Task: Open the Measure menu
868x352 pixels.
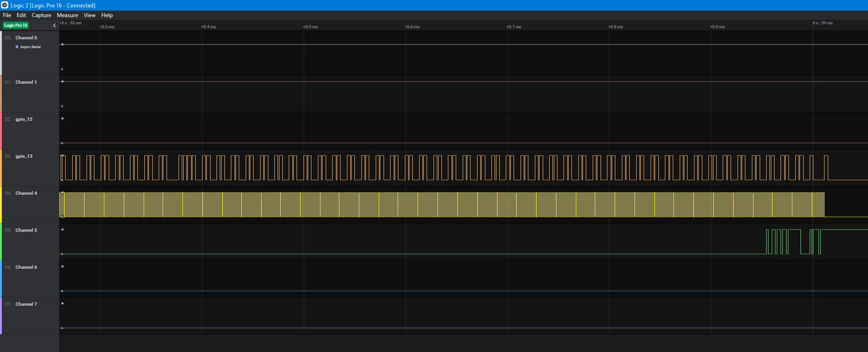Action: [67, 15]
